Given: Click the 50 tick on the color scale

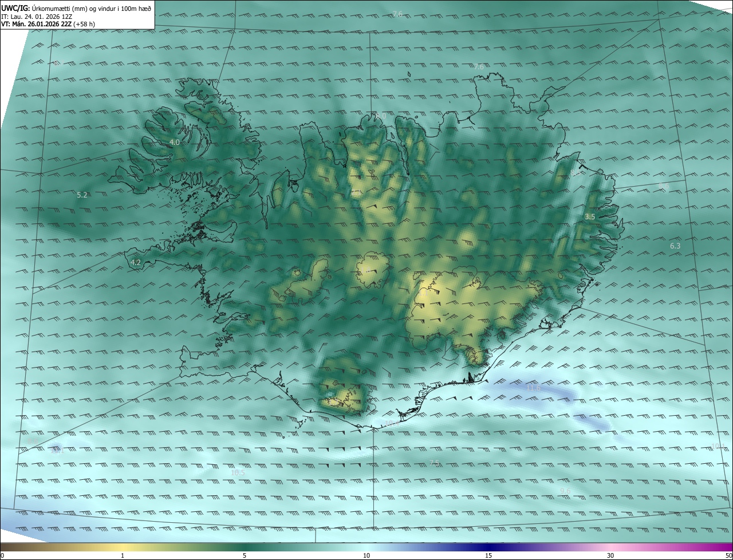Looking at the screenshot, I should click(728, 555).
